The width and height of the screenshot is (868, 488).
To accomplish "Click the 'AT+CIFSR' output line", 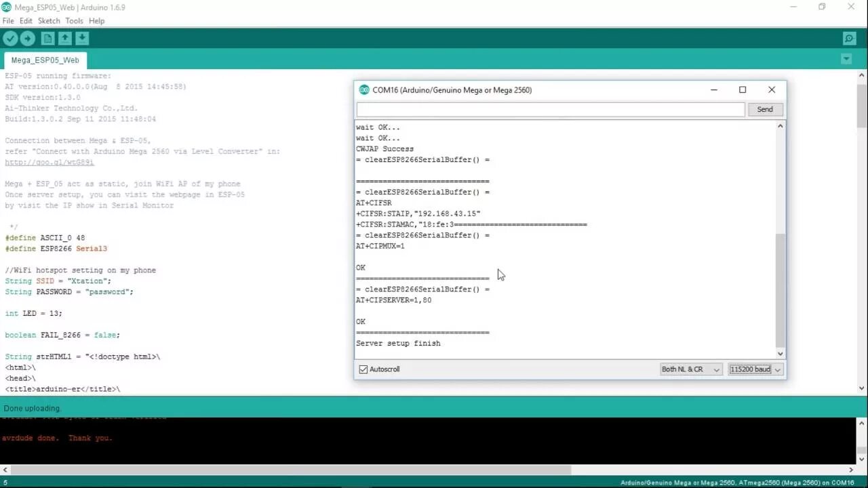I will coord(374,203).
